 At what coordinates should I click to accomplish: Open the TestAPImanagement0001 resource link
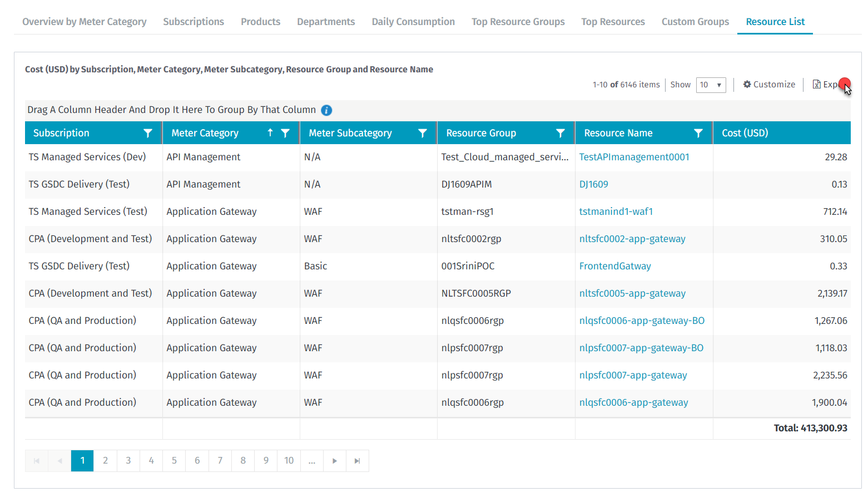click(x=634, y=157)
